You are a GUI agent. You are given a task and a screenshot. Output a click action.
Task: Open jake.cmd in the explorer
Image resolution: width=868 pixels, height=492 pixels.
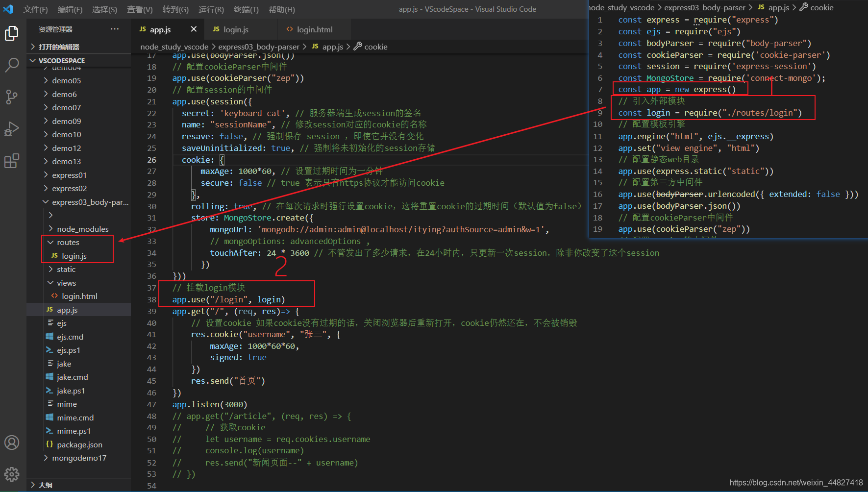(x=78, y=377)
